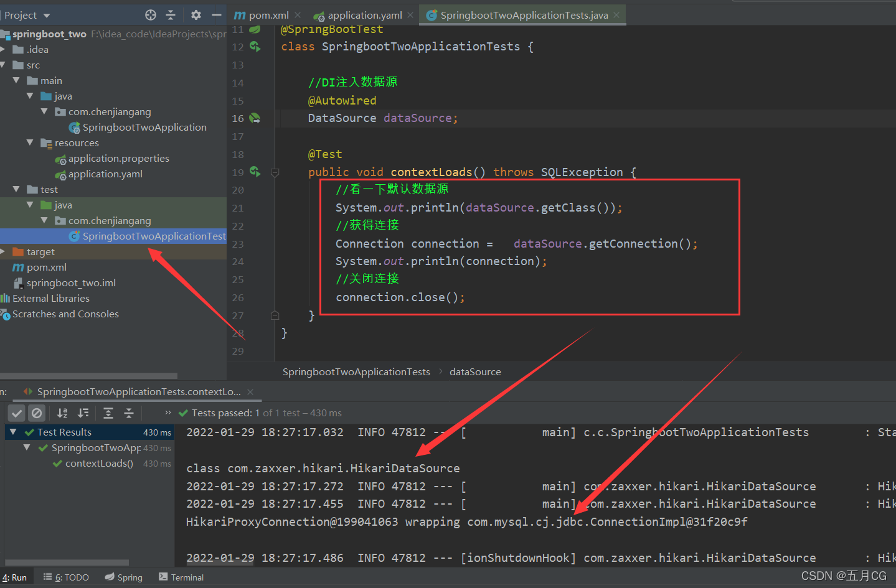Sort tests alphabetically

(62, 413)
